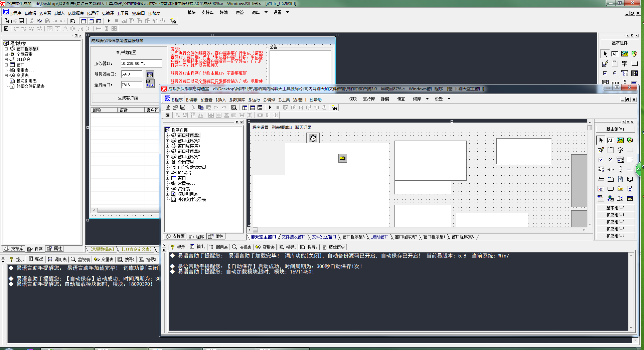
Task: Click Save icon in back window toolbar
Action: [x=21, y=21]
